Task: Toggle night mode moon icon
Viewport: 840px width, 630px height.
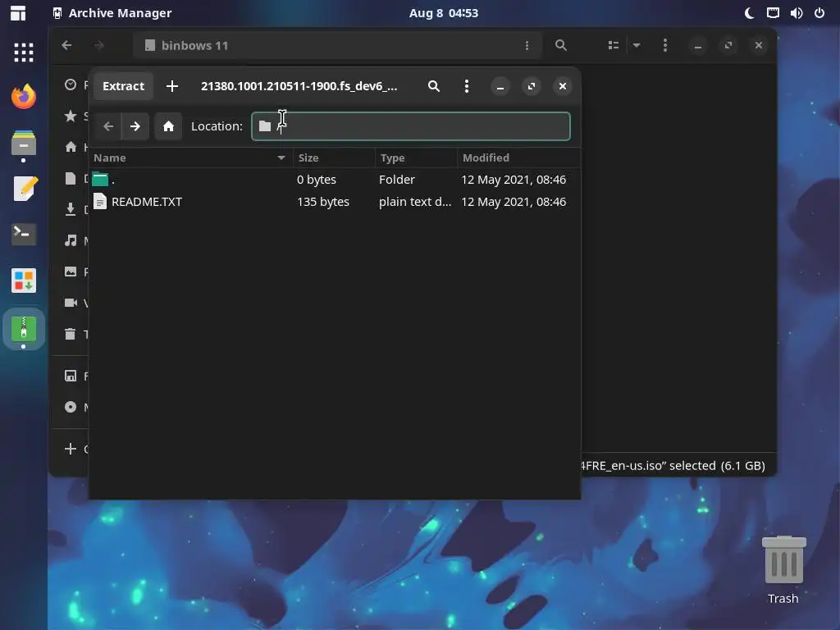Action: coord(750,13)
